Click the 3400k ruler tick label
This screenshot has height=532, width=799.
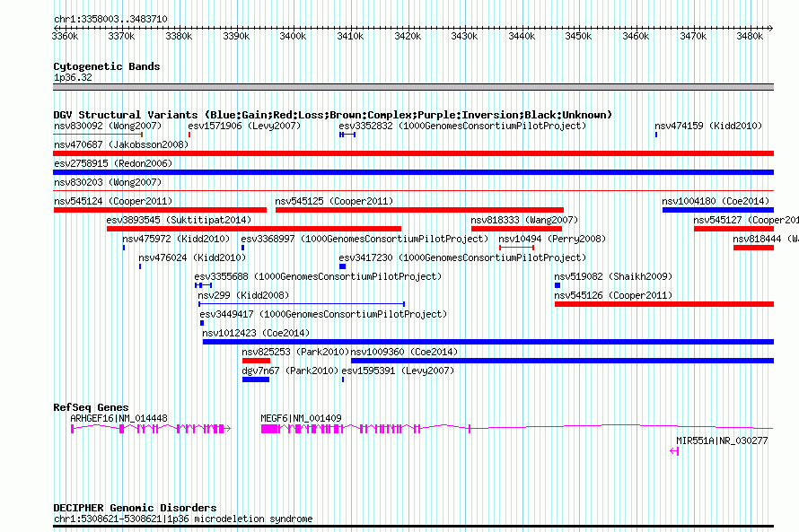(x=293, y=37)
